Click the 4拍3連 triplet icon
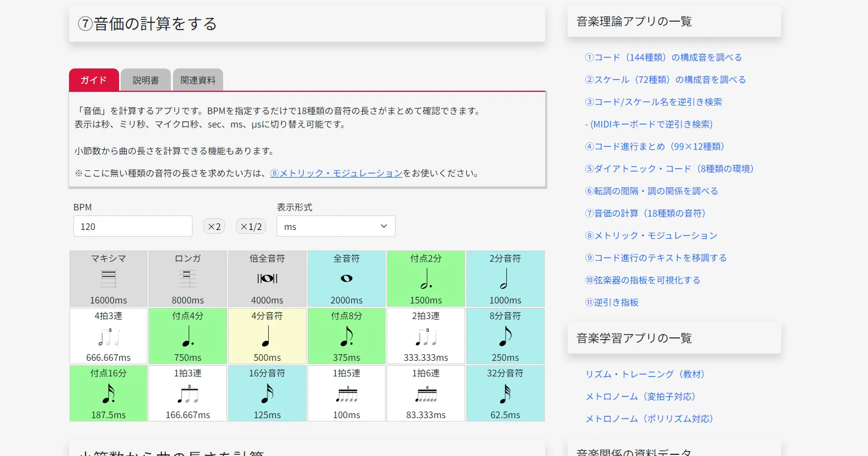Screen dimensions: 868x456 pyautogui.click(x=108, y=337)
